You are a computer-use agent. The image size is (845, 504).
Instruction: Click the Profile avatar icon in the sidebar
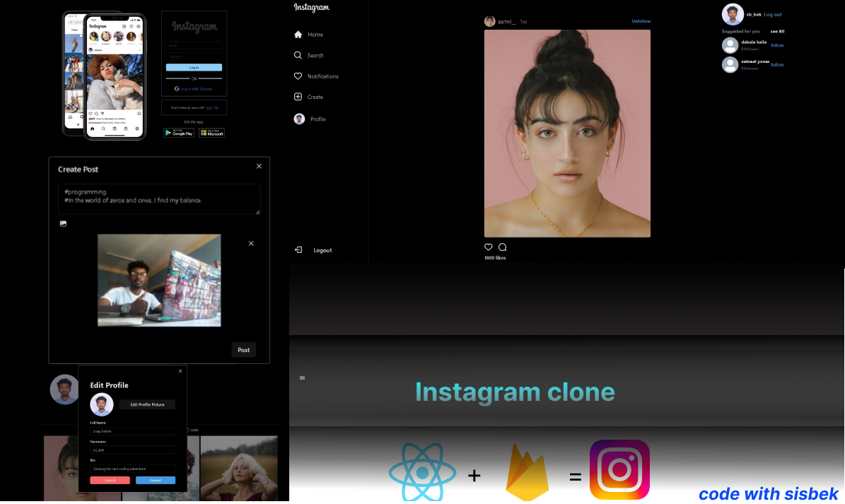[x=299, y=119]
